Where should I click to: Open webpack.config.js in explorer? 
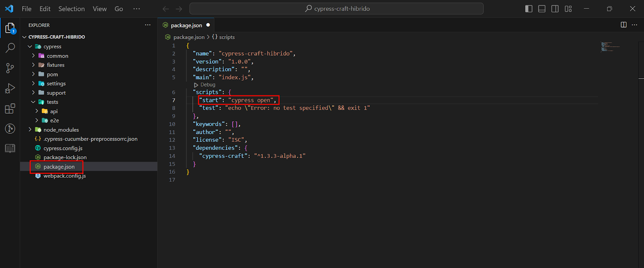(64, 176)
